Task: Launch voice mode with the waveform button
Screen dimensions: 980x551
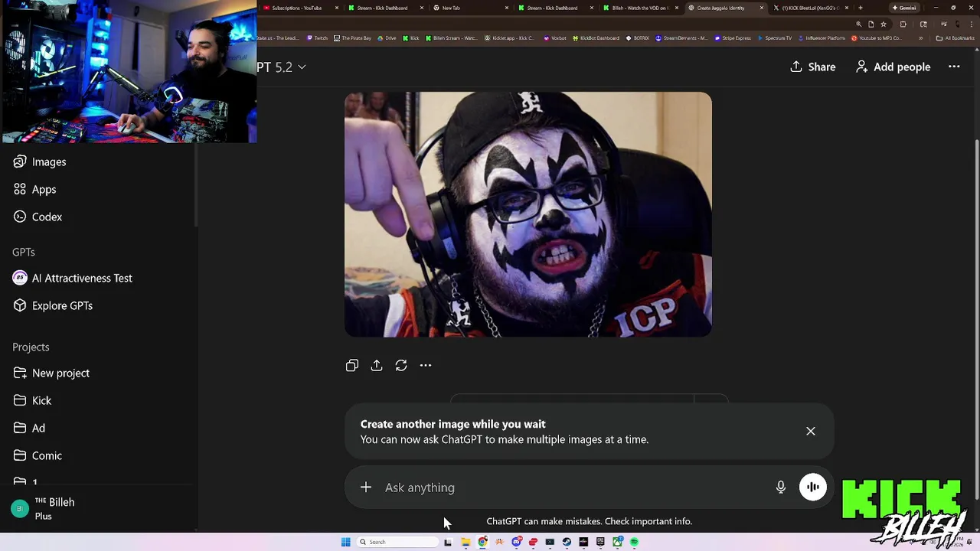Action: (813, 487)
